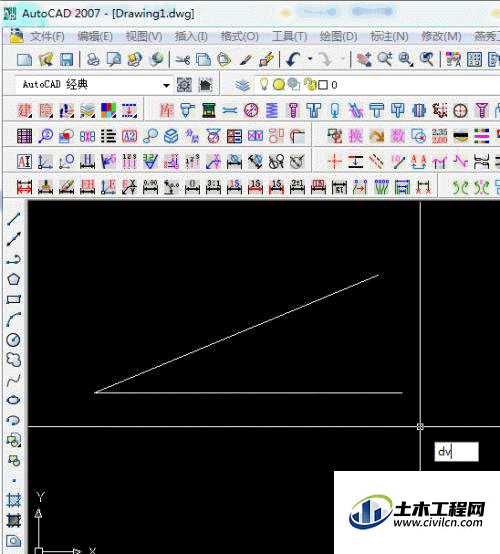
Task: Select the Ellipse tool
Action: coord(13,400)
